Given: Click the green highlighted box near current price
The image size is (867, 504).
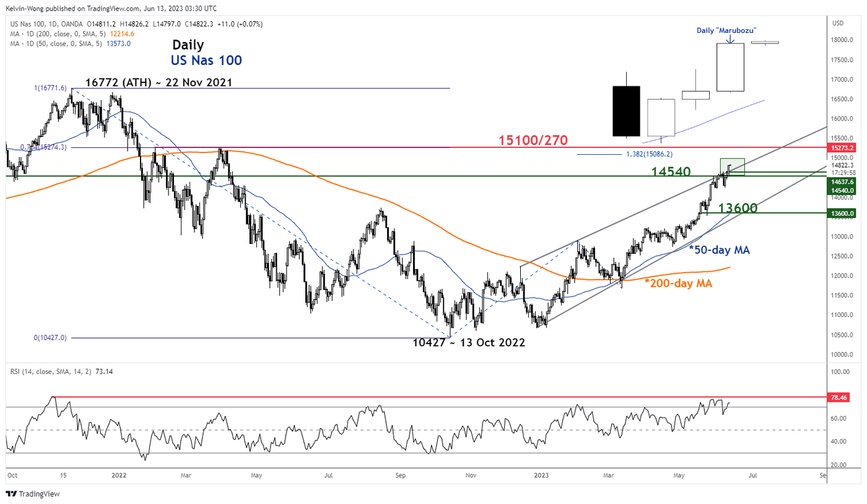Looking at the screenshot, I should (732, 167).
